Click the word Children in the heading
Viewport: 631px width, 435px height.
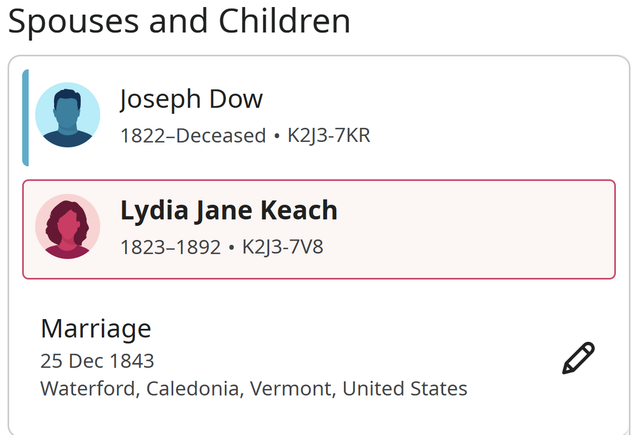[285, 21]
